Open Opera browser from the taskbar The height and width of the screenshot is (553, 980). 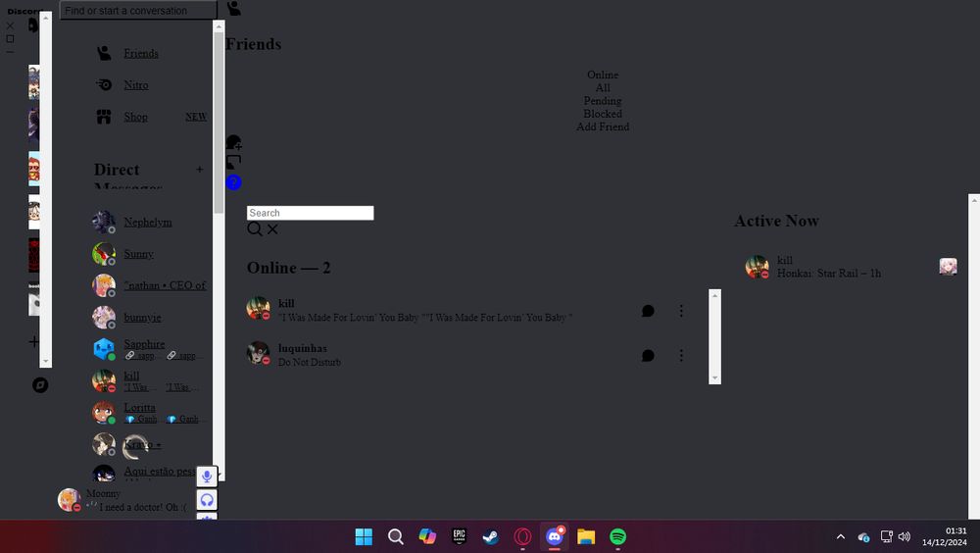522,536
